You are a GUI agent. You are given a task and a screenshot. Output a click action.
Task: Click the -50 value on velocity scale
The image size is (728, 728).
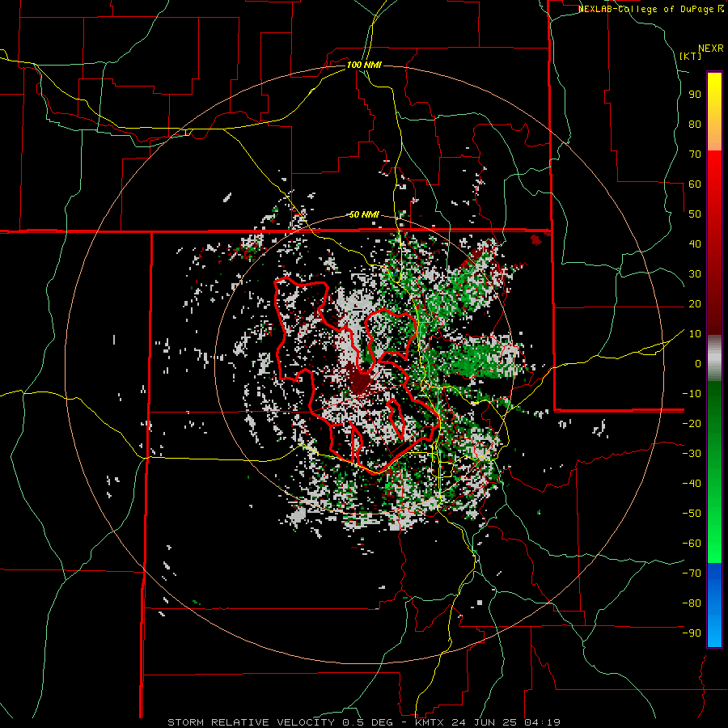692,514
